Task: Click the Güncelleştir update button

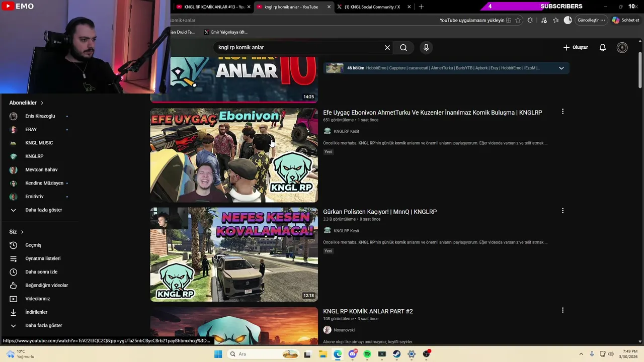Action: [x=591, y=20]
